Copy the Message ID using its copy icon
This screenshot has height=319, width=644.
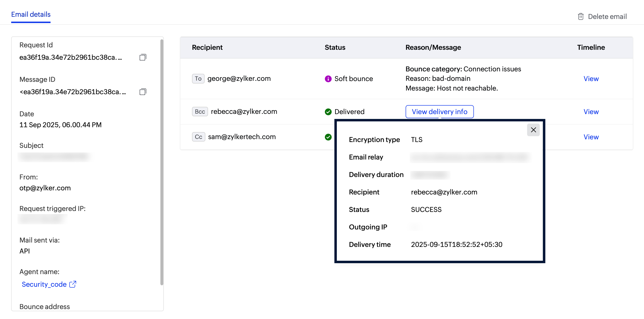coord(143,92)
